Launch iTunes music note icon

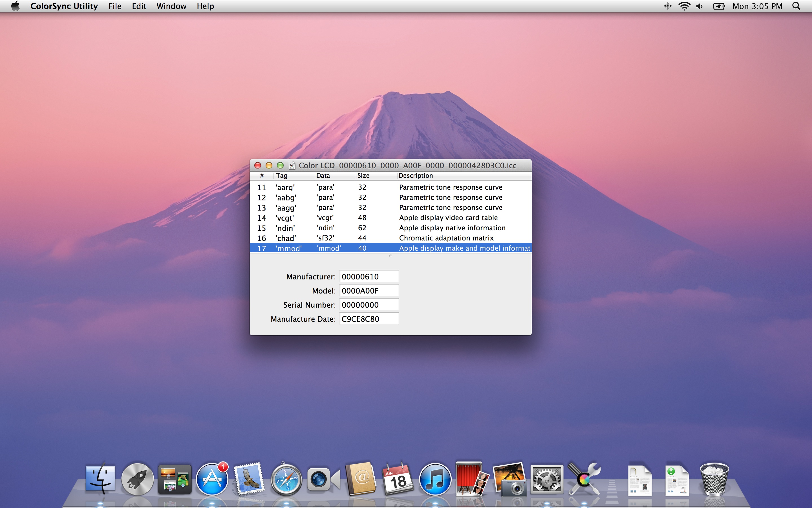(435, 479)
